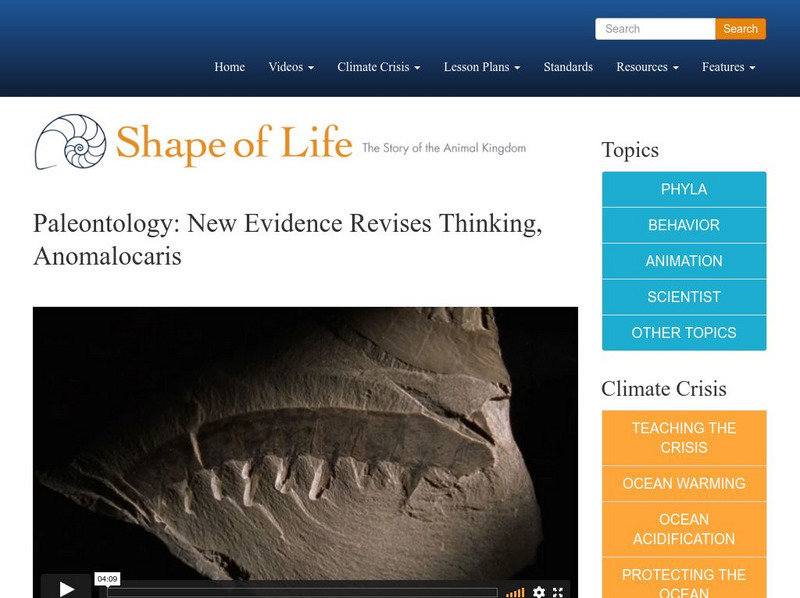This screenshot has width=800, height=598.
Task: Click inside the Search input field
Action: pyautogui.click(x=655, y=28)
